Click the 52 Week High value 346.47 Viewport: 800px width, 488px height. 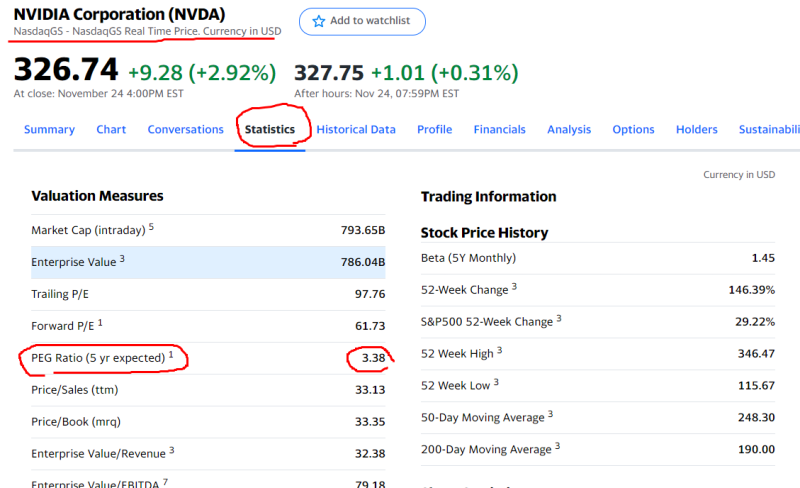coord(756,354)
